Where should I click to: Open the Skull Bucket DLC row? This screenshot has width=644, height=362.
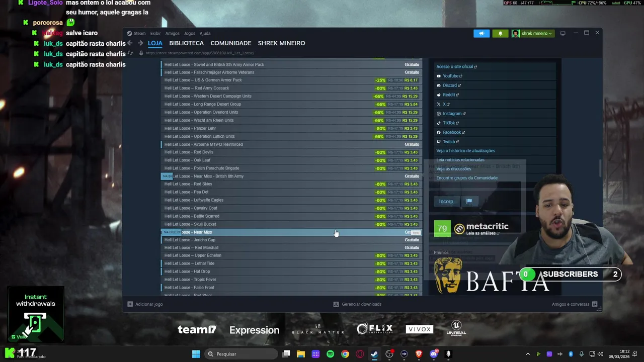coord(291,224)
